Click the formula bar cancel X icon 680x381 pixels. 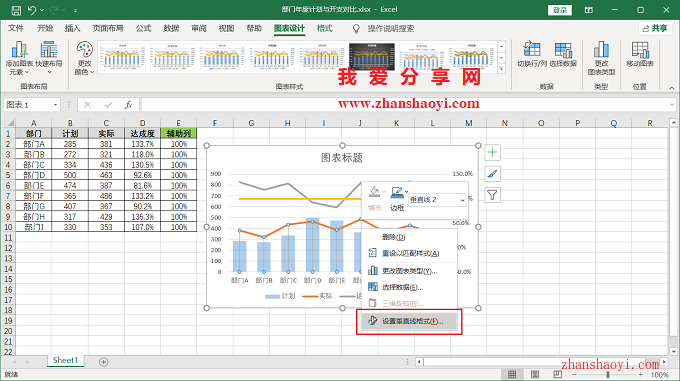pos(88,105)
